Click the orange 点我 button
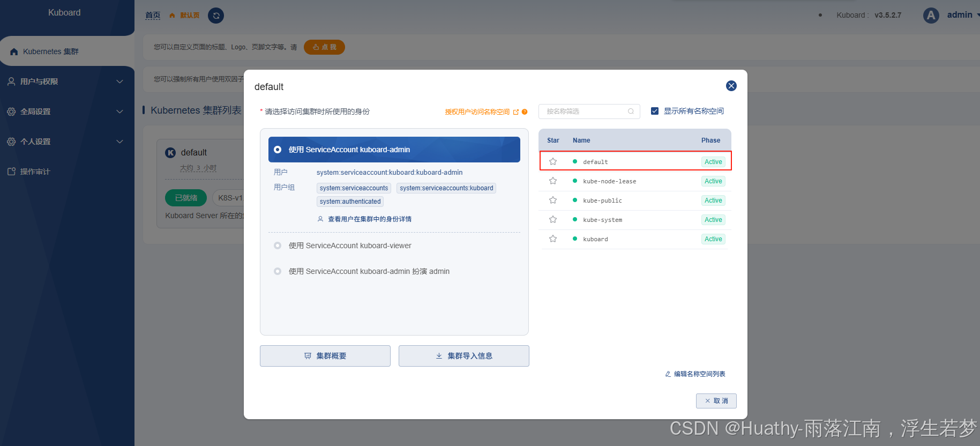Image resolution: width=980 pixels, height=446 pixels. click(x=324, y=47)
